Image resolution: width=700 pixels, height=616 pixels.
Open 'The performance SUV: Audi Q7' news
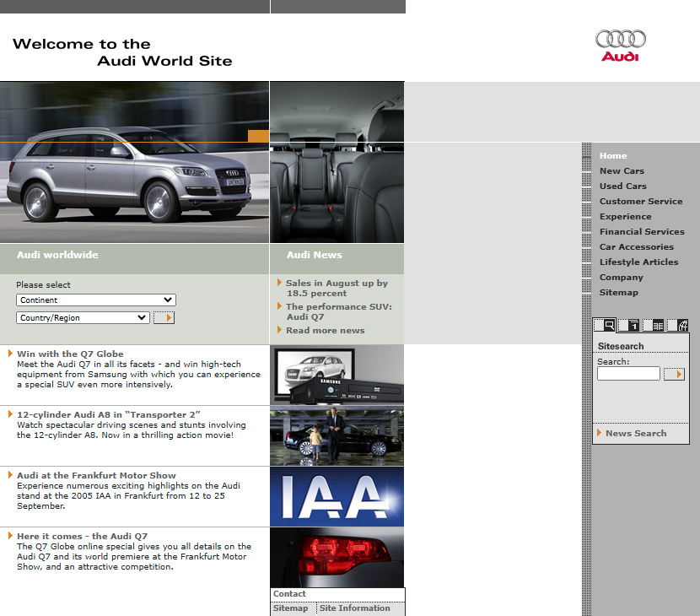(339, 311)
